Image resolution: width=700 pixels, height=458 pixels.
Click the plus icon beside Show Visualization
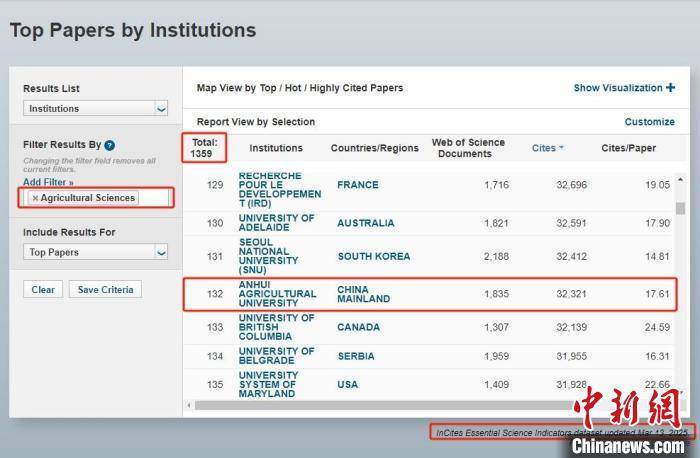(670, 87)
